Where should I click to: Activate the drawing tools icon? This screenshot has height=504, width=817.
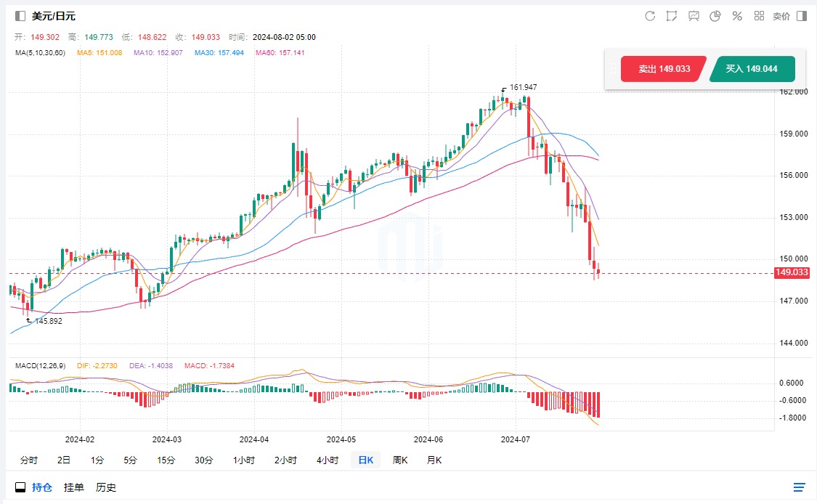tap(672, 16)
